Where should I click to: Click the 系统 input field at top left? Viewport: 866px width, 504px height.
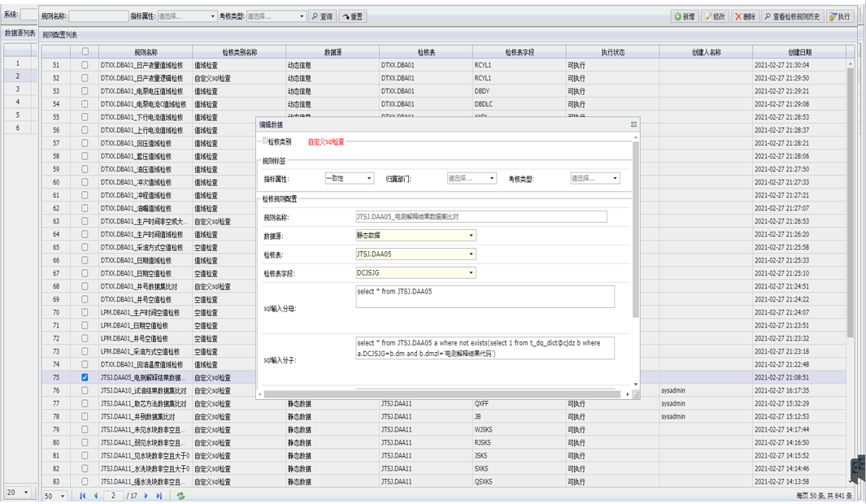28,15
